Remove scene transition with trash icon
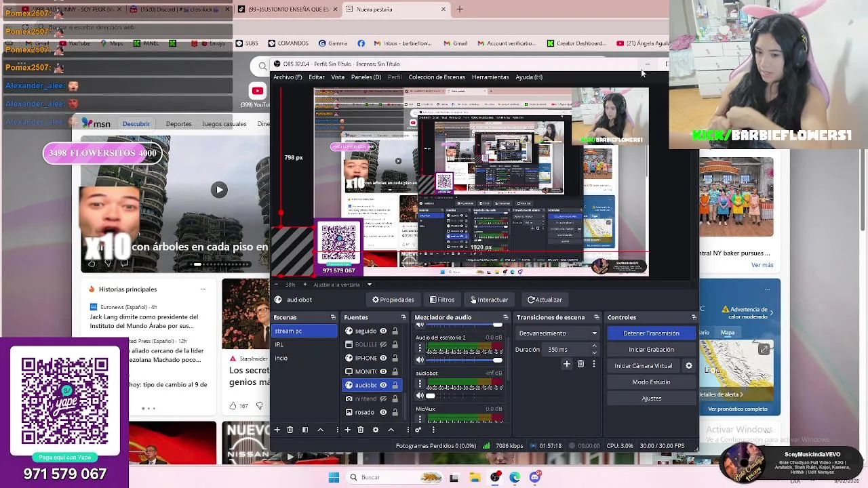Viewport: 868px width, 488px height. (580, 364)
